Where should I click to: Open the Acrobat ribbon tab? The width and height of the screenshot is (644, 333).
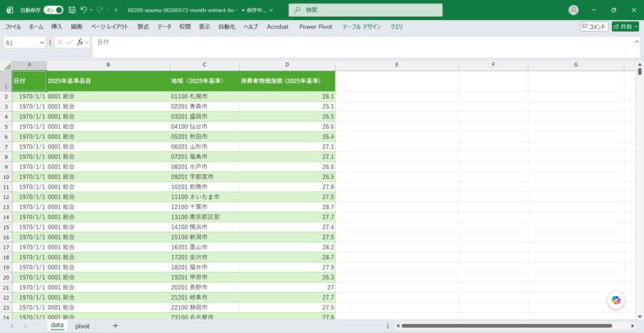[x=277, y=26]
